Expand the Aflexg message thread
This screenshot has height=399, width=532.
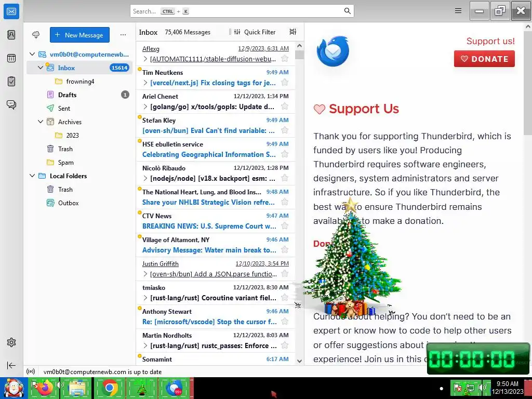pos(145,59)
